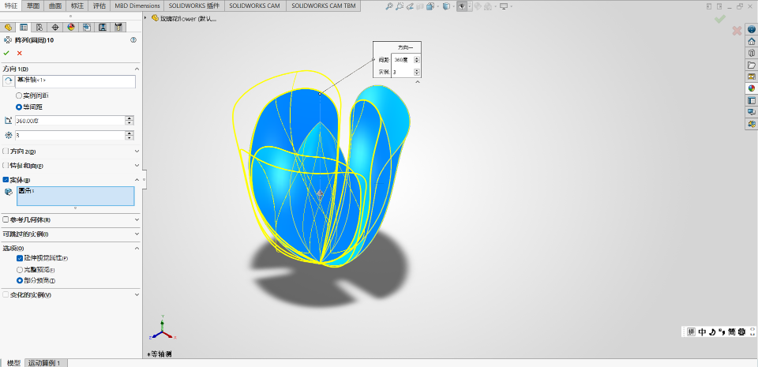The width and height of the screenshot is (758, 367).
Task: Expand the 变化的实例 section
Action: 137,294
